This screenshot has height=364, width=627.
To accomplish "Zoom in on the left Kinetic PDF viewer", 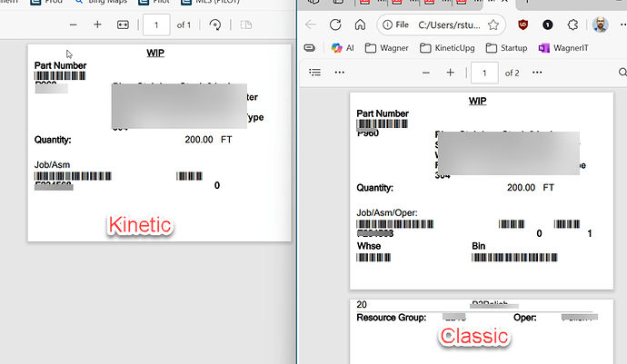I will pos(97,25).
